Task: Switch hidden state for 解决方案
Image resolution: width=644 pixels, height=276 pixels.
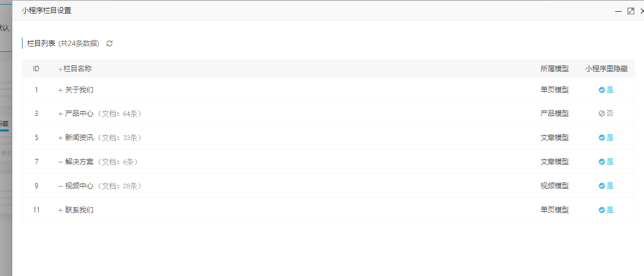Action: coord(606,162)
